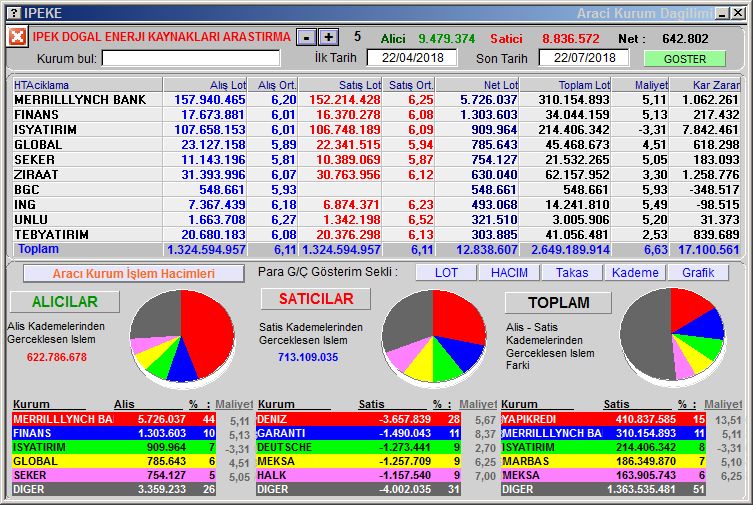Click the green GOSTER button
This screenshot has width=753, height=505.
685,59
